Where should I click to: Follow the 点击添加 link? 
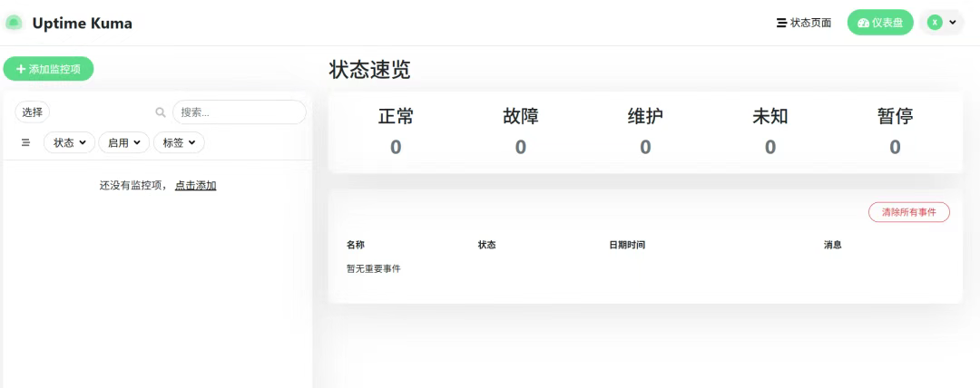(x=195, y=185)
